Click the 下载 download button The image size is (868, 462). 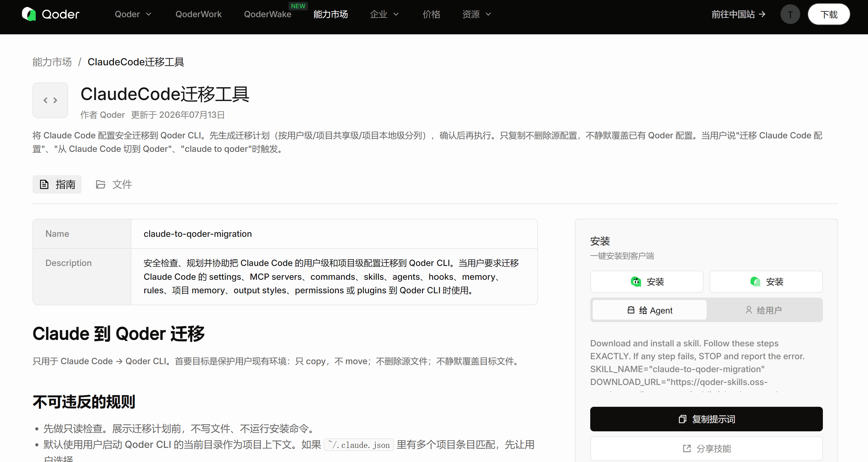[829, 14]
